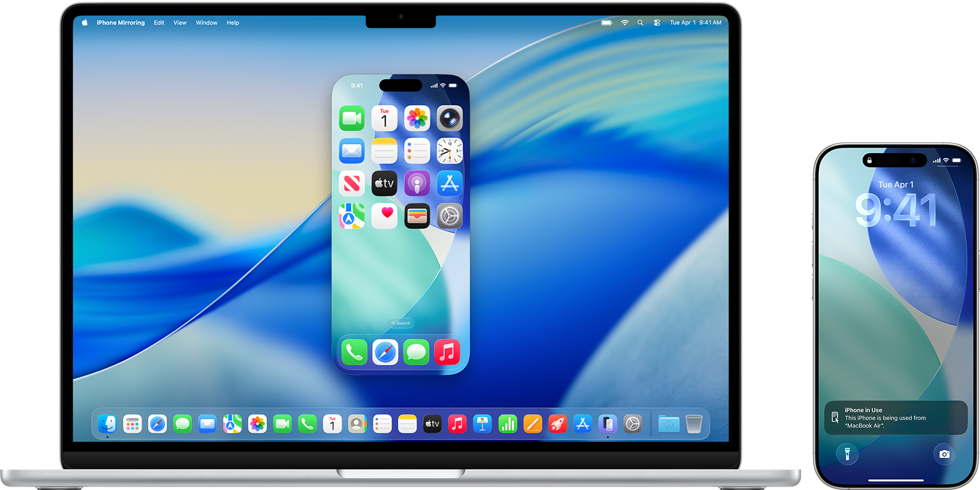Click iPhone Mirroring icon in Mac Dock
The image size is (980, 490).
(608, 424)
